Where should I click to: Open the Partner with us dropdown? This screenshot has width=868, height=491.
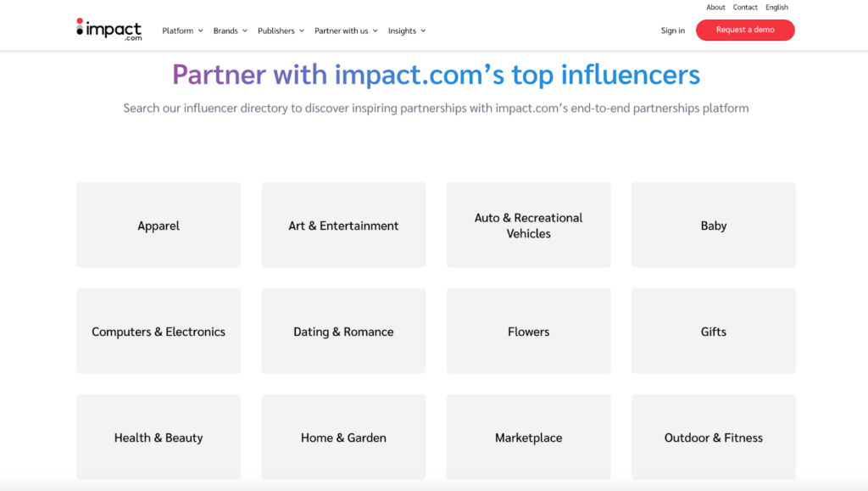[x=346, y=31]
